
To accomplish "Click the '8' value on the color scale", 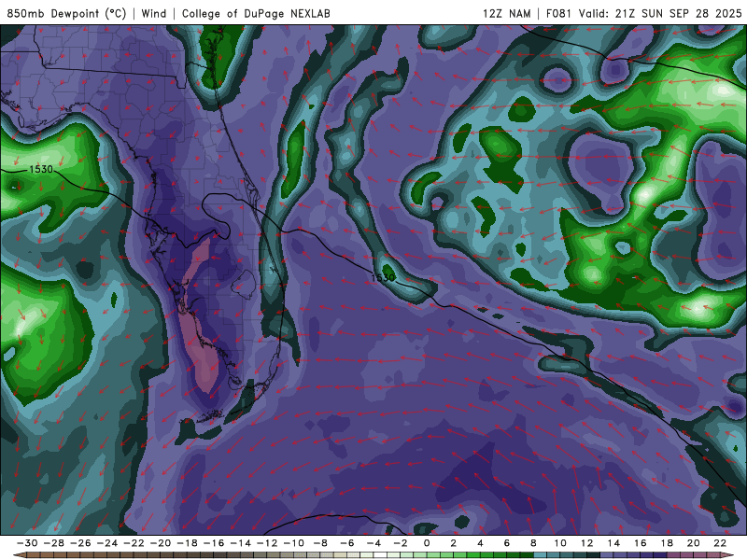I will (x=533, y=543).
